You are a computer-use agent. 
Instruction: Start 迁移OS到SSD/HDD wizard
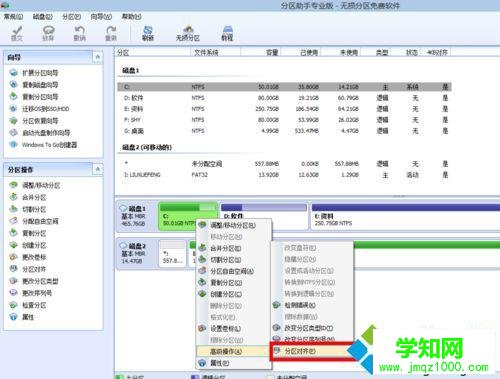click(x=45, y=109)
